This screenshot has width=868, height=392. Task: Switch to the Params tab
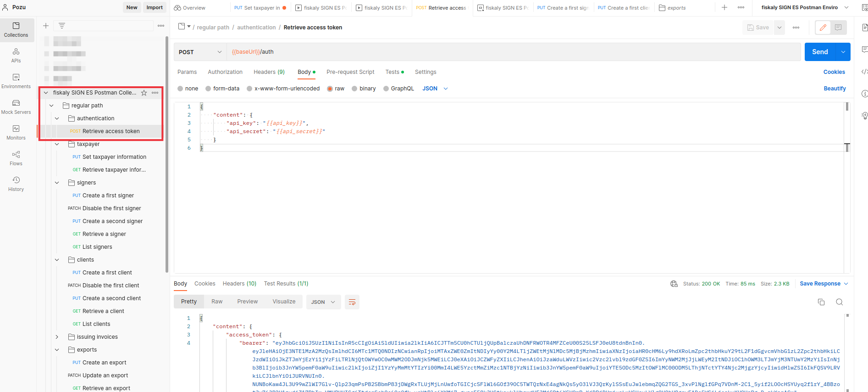(187, 72)
